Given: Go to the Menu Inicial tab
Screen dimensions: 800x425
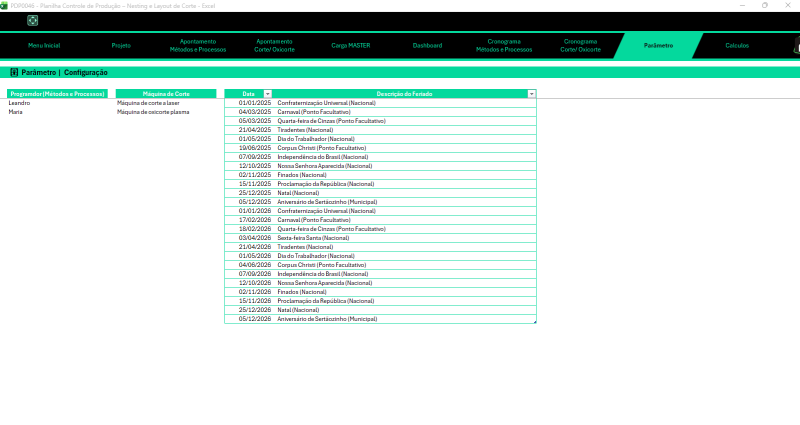Looking at the screenshot, I should pos(44,46).
